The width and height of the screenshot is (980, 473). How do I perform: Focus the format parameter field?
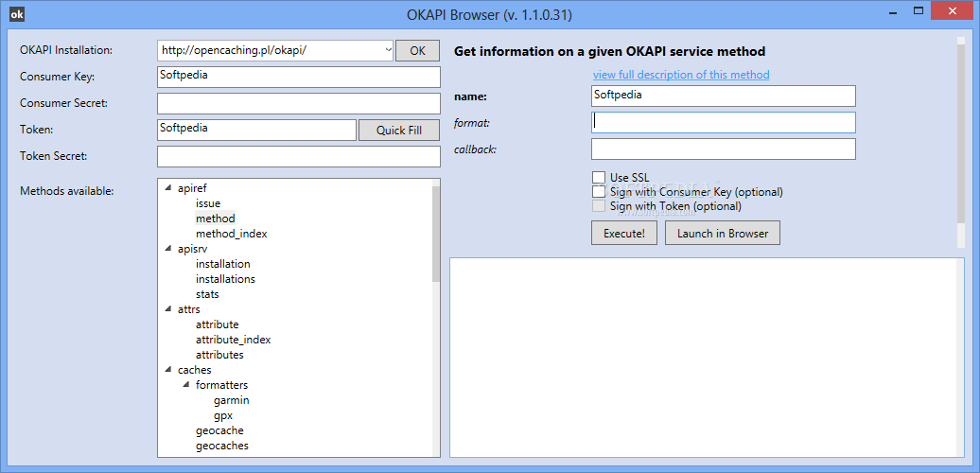coord(723,122)
